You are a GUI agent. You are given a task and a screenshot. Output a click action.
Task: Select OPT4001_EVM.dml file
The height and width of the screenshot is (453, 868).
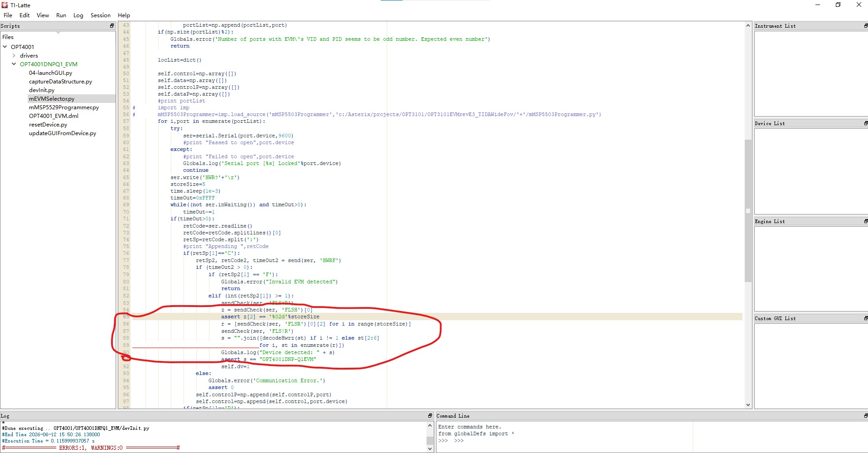(x=53, y=116)
